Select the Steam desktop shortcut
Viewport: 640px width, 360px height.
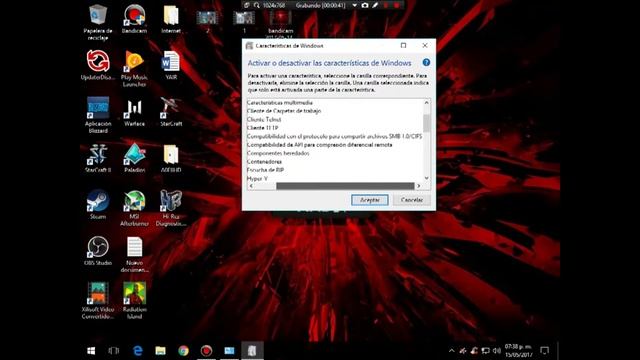(x=98, y=204)
